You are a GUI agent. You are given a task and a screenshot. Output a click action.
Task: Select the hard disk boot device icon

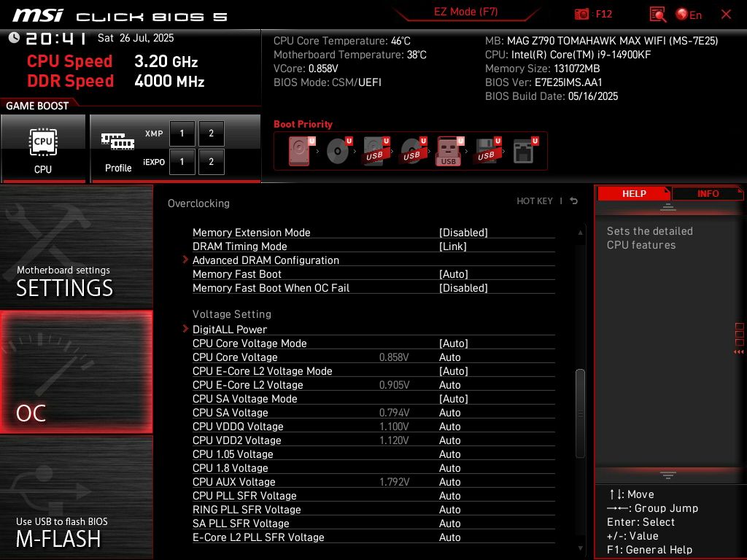tap(300, 151)
